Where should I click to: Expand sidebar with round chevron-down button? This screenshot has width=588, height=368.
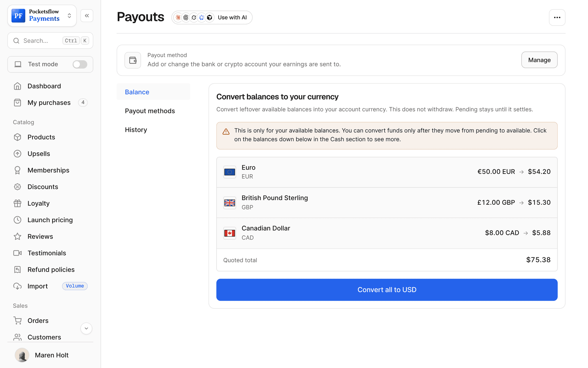[x=86, y=328]
